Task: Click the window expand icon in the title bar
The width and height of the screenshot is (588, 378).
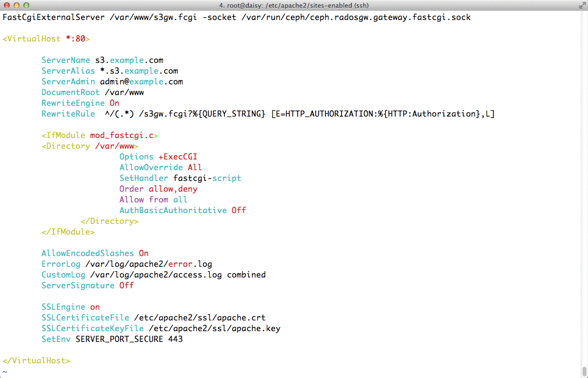Action: click(582, 5)
